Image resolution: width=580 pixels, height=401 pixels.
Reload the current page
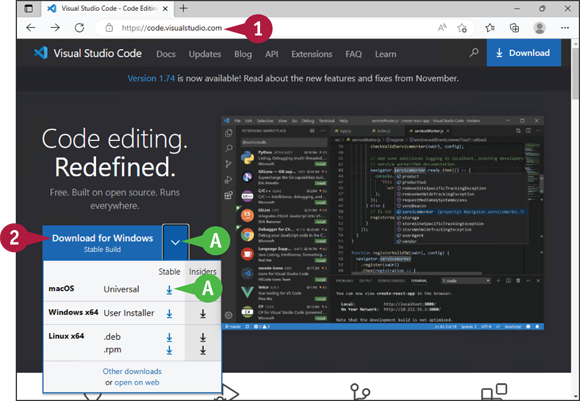pos(79,28)
